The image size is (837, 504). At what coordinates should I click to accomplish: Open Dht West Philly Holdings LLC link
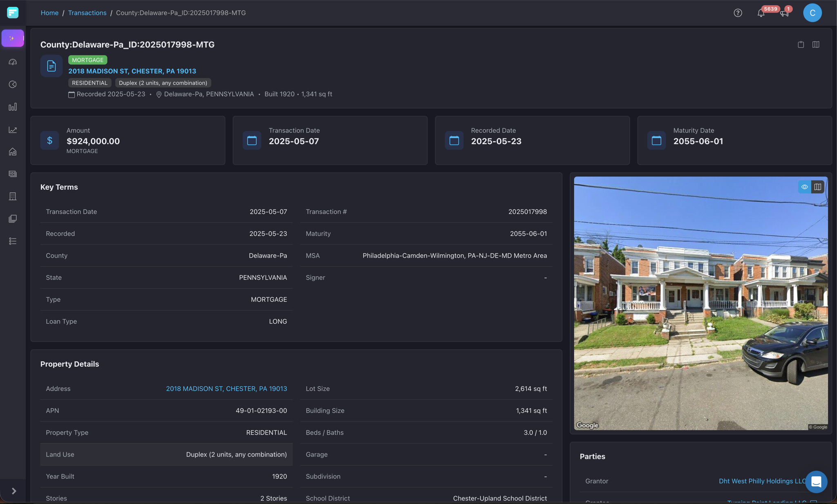pos(762,481)
